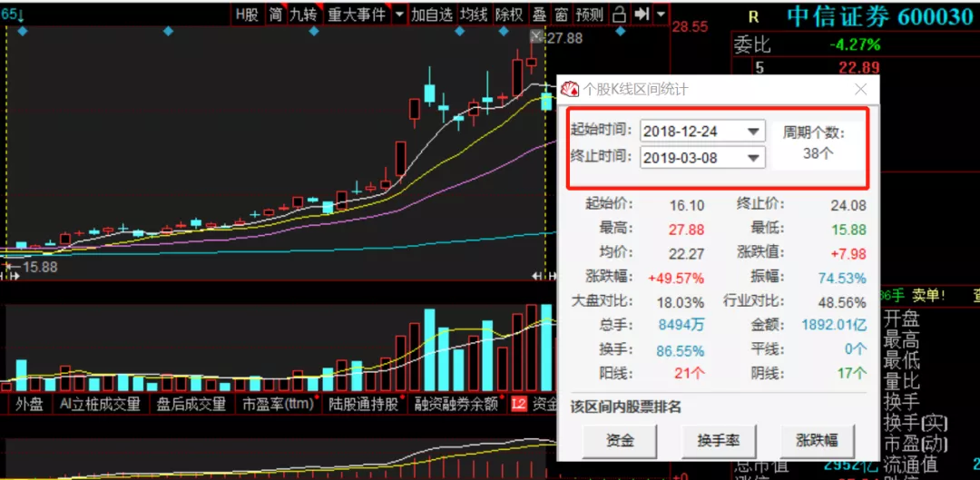Click the 窗 window button

[x=561, y=15]
